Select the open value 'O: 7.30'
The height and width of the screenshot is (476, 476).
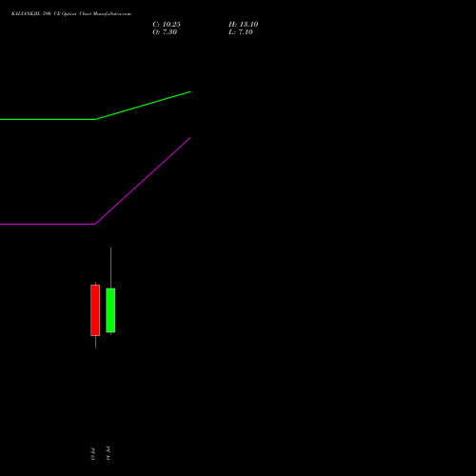[165, 32]
